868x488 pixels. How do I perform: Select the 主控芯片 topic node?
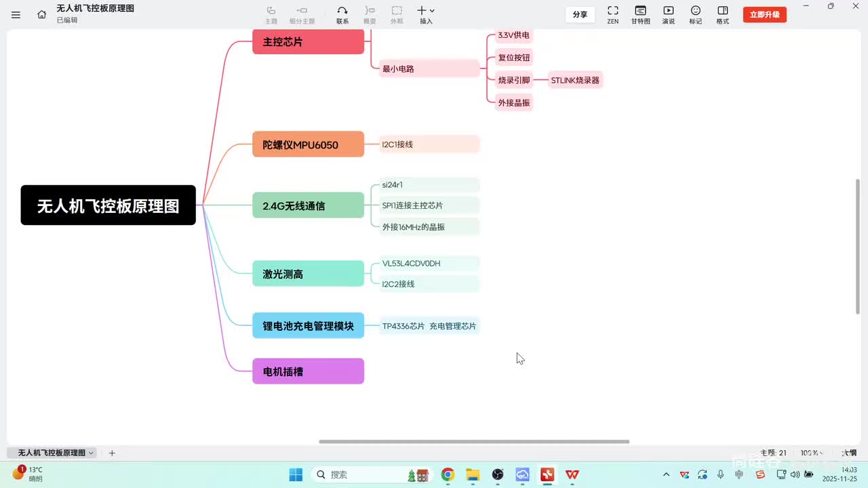(309, 42)
